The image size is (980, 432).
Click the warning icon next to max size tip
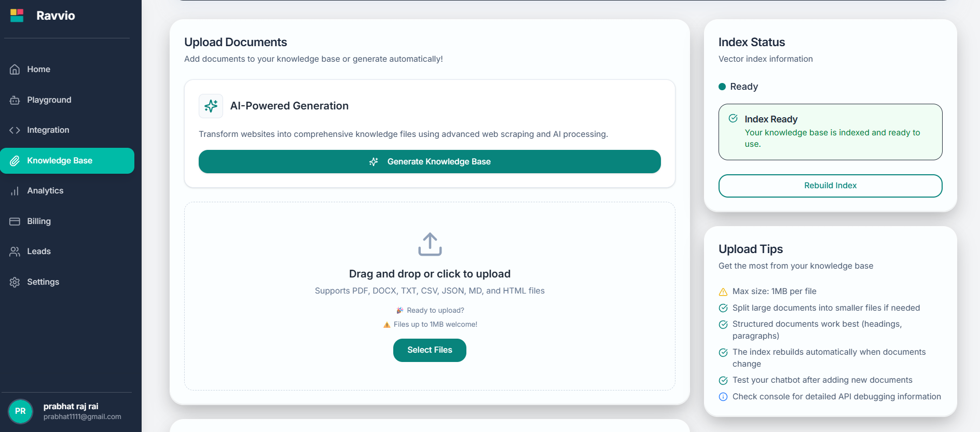723,291
